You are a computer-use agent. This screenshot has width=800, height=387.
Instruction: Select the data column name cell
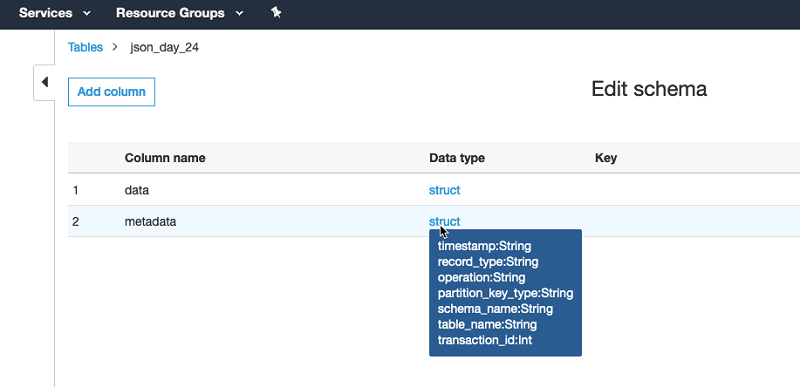pos(137,190)
